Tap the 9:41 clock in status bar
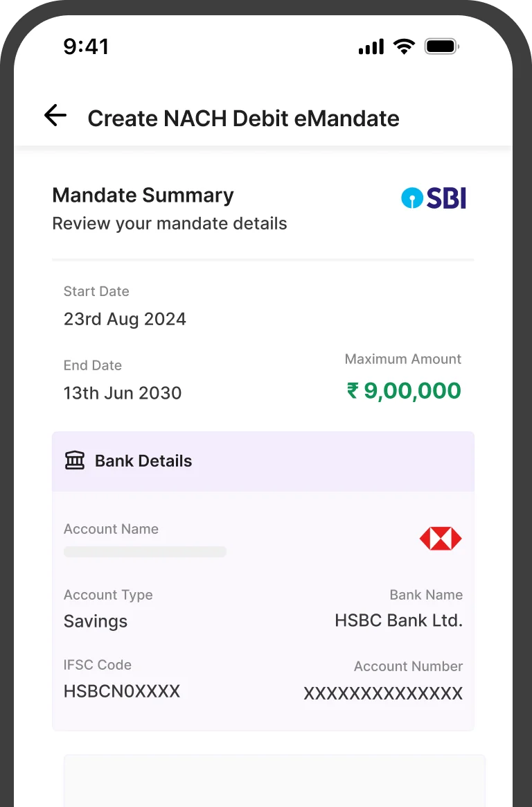Image resolution: width=532 pixels, height=807 pixels. pos(86,46)
